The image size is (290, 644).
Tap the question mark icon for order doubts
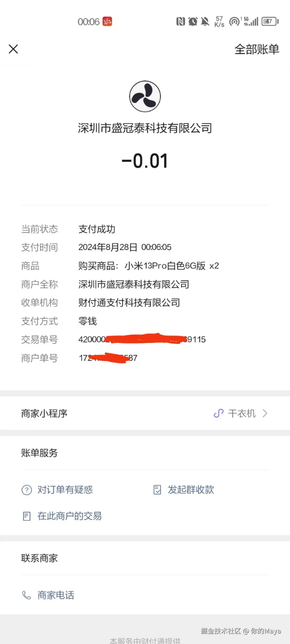pyautogui.click(x=27, y=490)
